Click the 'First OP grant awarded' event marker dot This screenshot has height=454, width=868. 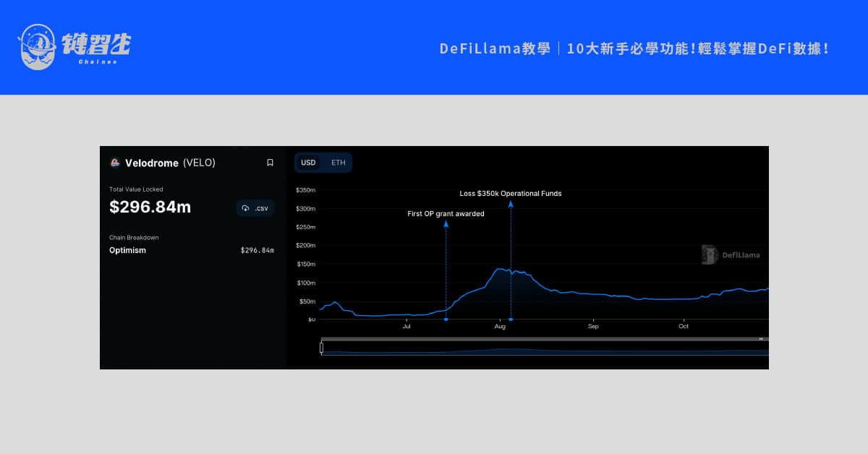tap(446, 319)
